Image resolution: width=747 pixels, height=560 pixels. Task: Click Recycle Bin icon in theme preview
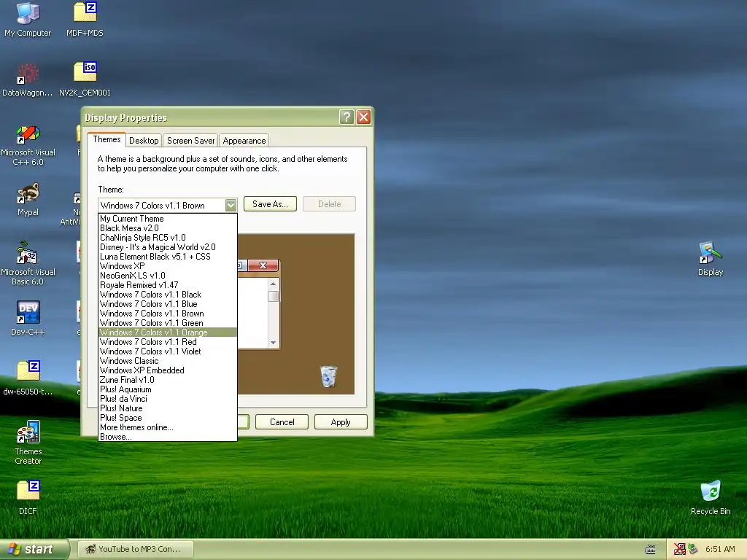point(328,376)
